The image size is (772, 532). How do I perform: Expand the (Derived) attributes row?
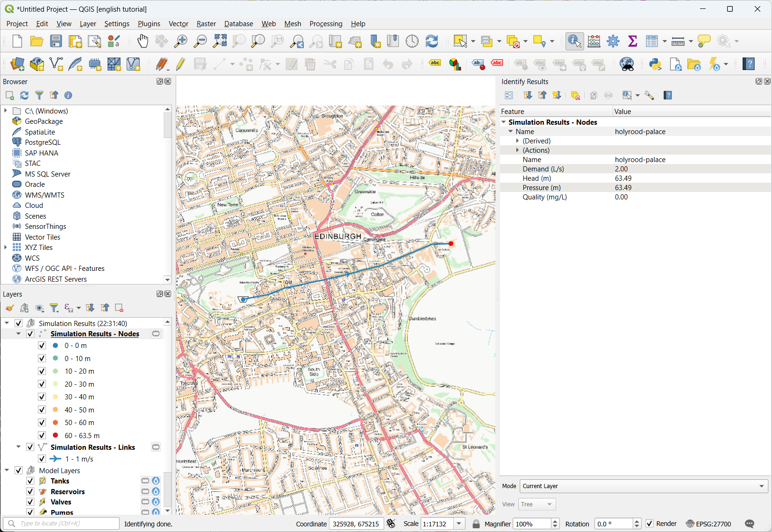point(517,141)
